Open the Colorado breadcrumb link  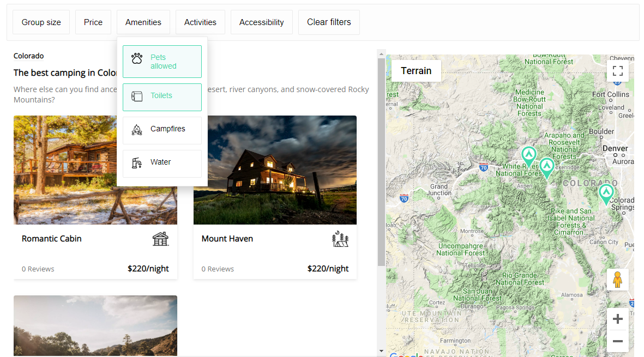(x=29, y=56)
